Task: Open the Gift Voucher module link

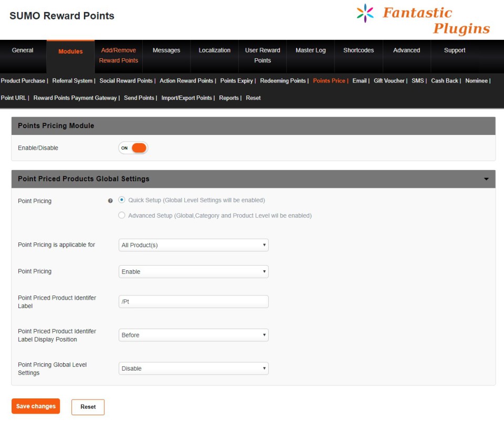Action: [x=389, y=81]
